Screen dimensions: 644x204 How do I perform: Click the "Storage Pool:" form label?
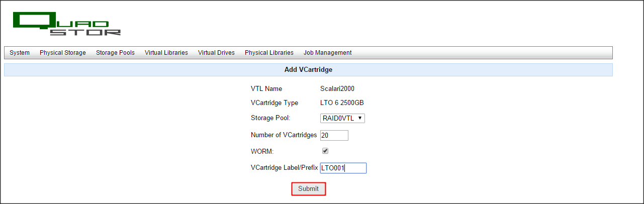pos(270,119)
